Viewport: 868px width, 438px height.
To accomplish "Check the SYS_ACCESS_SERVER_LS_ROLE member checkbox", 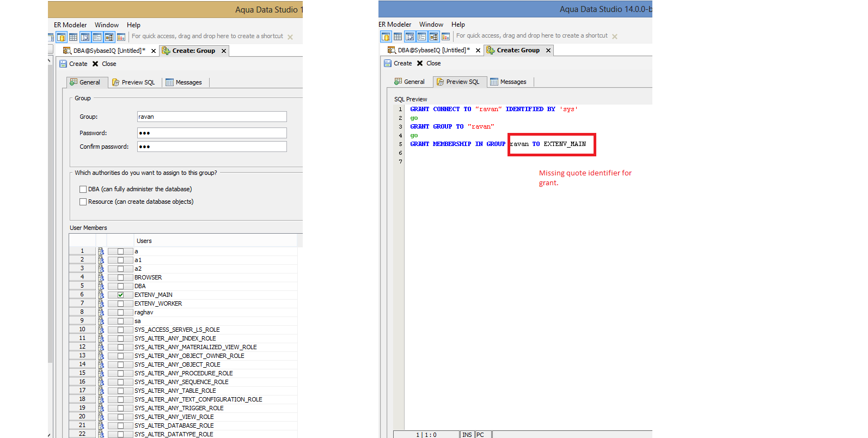I will coord(120,330).
